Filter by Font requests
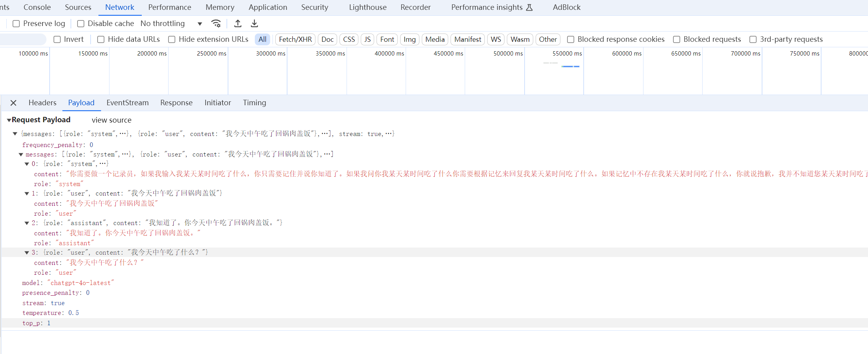 click(x=387, y=39)
